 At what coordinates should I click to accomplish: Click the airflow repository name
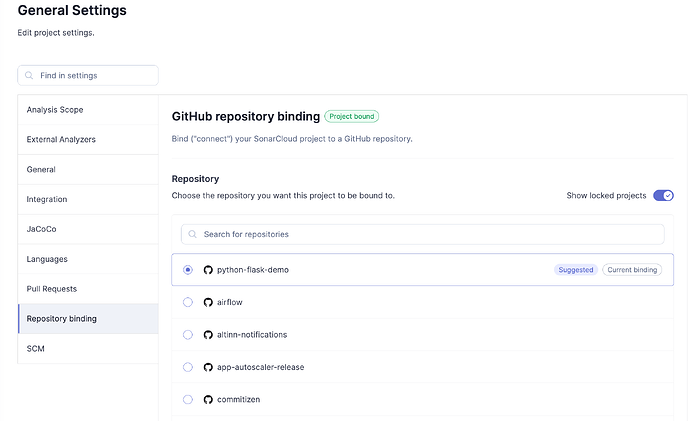click(230, 302)
